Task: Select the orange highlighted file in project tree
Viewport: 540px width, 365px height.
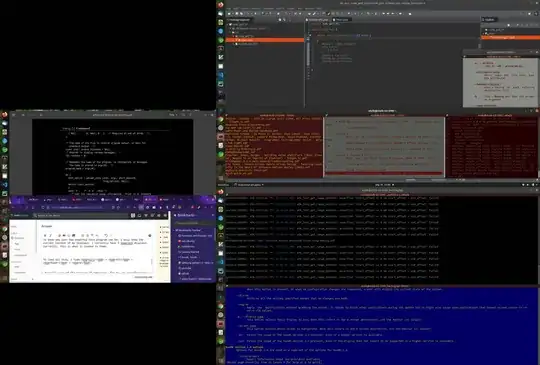Action: coord(265,40)
